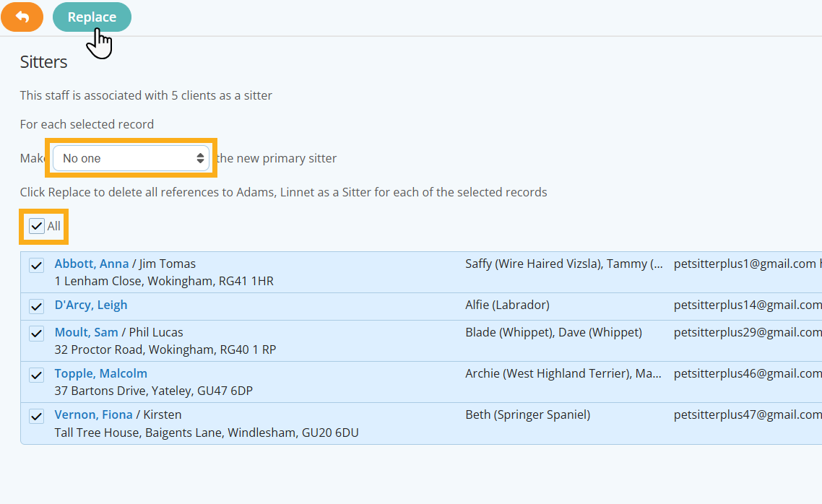Viewport: 822px width, 504px height.
Task: Open the Abbott, Anna client link
Action: (x=92, y=264)
